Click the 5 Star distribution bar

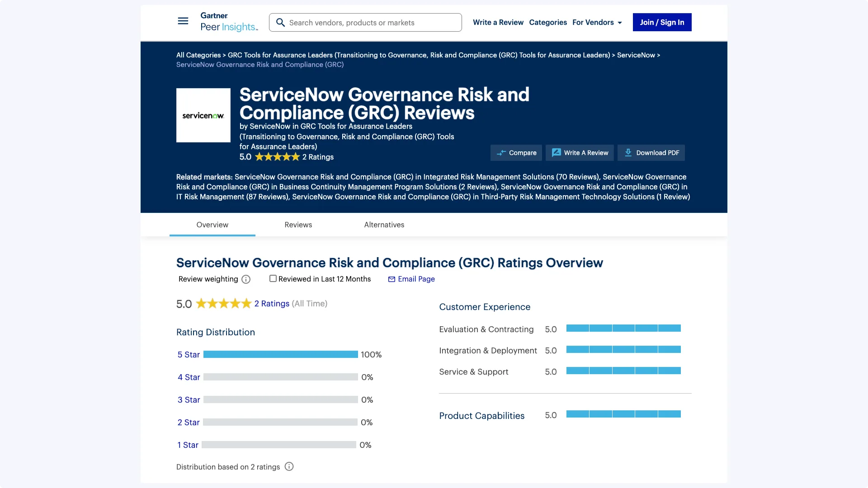(x=280, y=355)
